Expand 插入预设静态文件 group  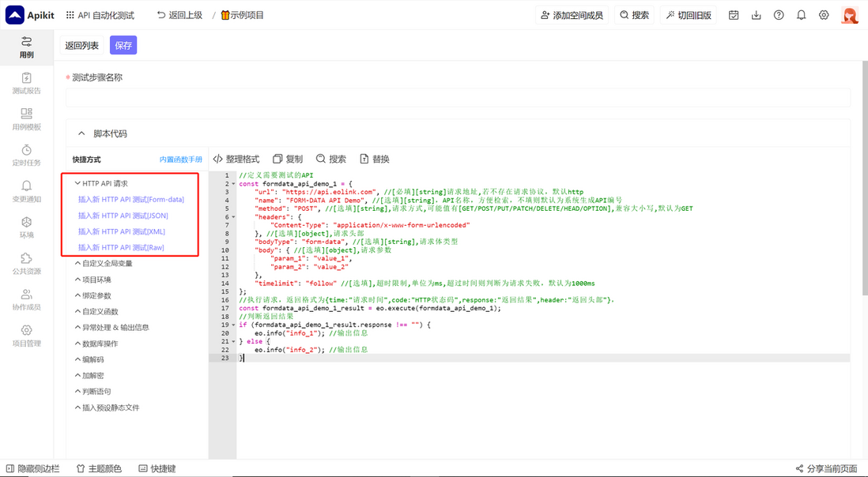(107, 408)
